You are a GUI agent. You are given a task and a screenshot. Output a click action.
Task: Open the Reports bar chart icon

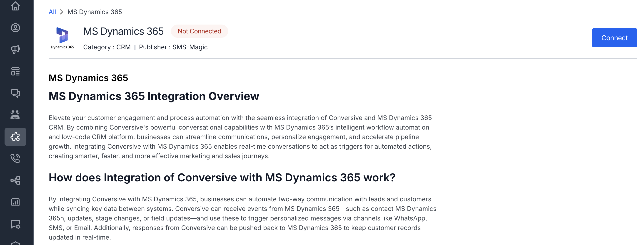15,202
